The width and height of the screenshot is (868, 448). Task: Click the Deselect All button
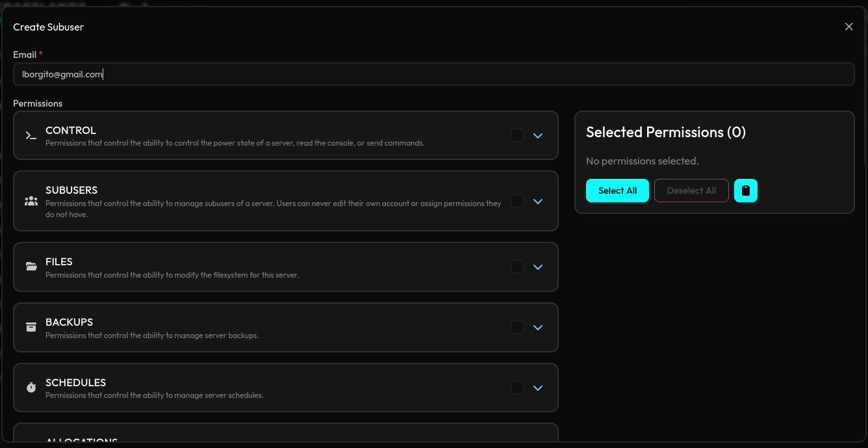(691, 191)
